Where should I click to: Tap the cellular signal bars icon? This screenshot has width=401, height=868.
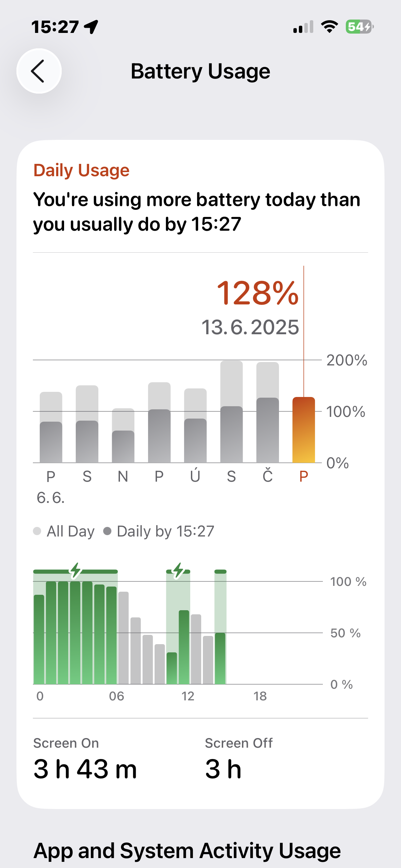[303, 27]
